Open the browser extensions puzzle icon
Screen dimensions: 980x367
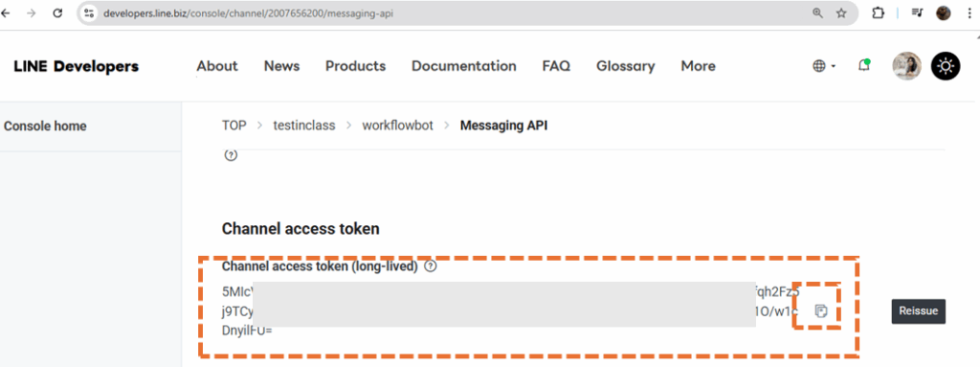[x=879, y=13]
